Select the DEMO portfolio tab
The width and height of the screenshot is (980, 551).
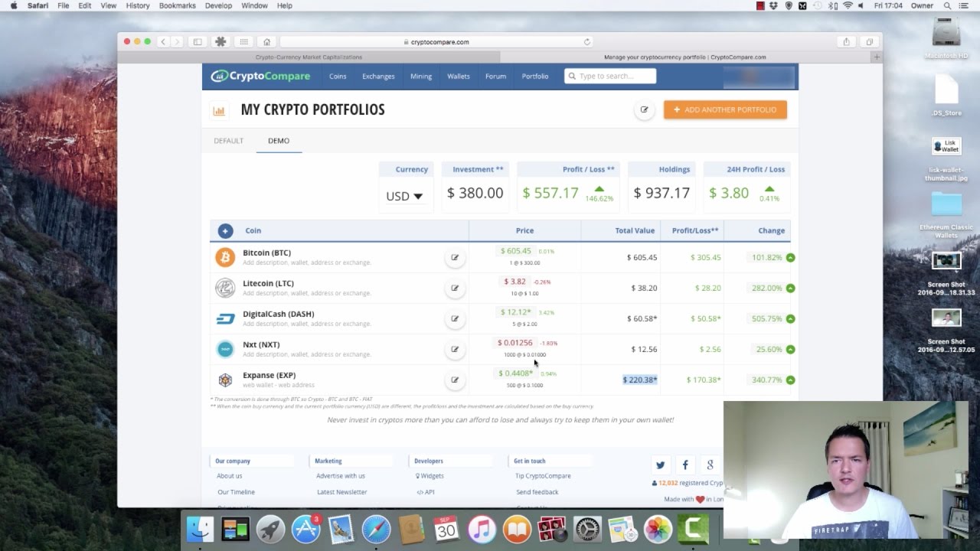pyautogui.click(x=279, y=141)
